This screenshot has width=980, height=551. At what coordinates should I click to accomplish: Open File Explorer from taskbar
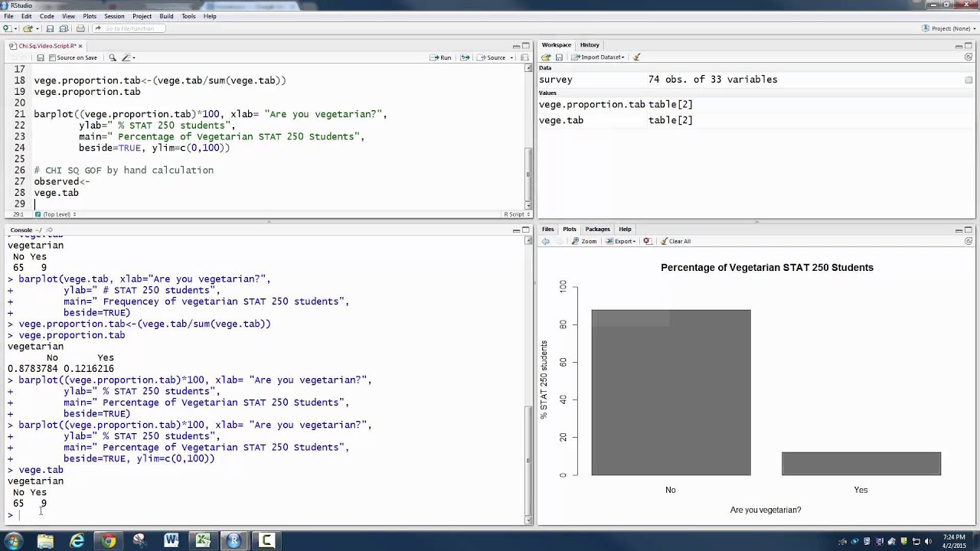coord(45,541)
